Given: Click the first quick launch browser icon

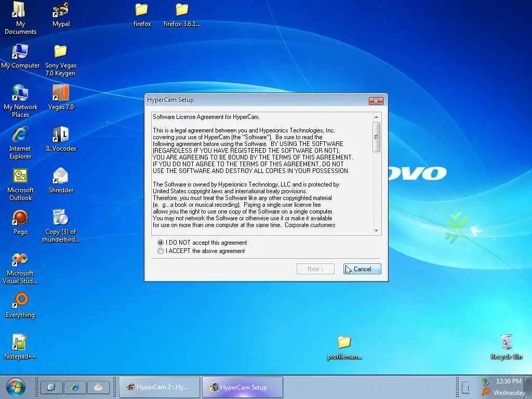Looking at the screenshot, I should tap(51, 387).
